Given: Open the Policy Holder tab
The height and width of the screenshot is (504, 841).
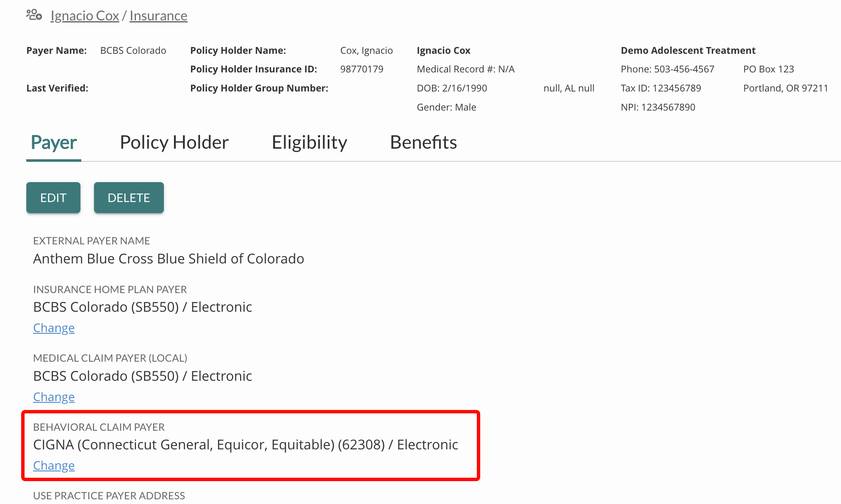Looking at the screenshot, I should pos(174,143).
